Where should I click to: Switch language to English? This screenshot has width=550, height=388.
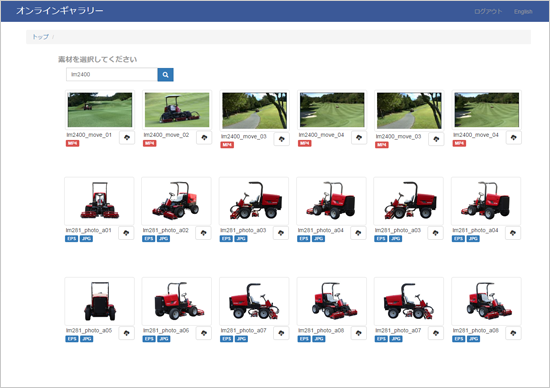click(x=523, y=12)
